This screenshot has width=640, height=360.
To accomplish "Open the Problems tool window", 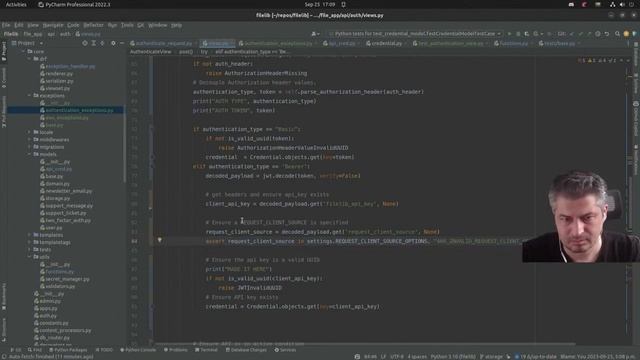I will [176, 350].
